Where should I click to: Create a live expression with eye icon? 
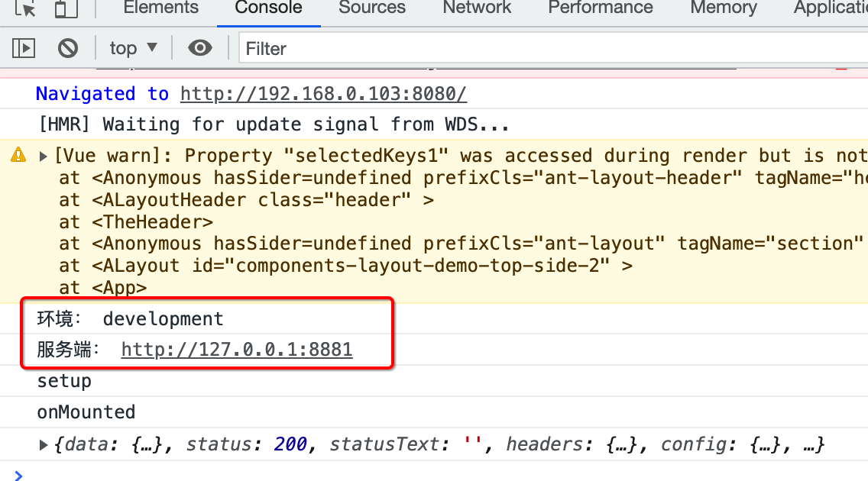click(x=200, y=48)
